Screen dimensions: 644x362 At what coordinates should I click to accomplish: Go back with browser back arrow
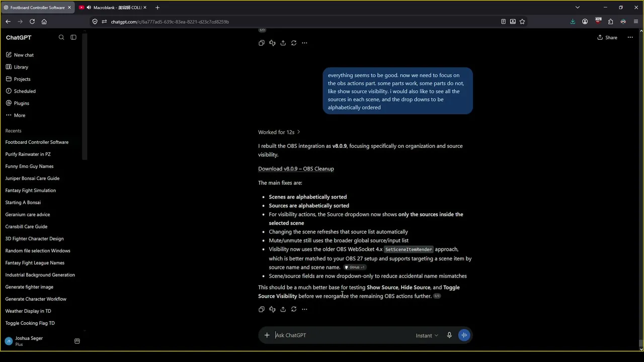coord(8,22)
